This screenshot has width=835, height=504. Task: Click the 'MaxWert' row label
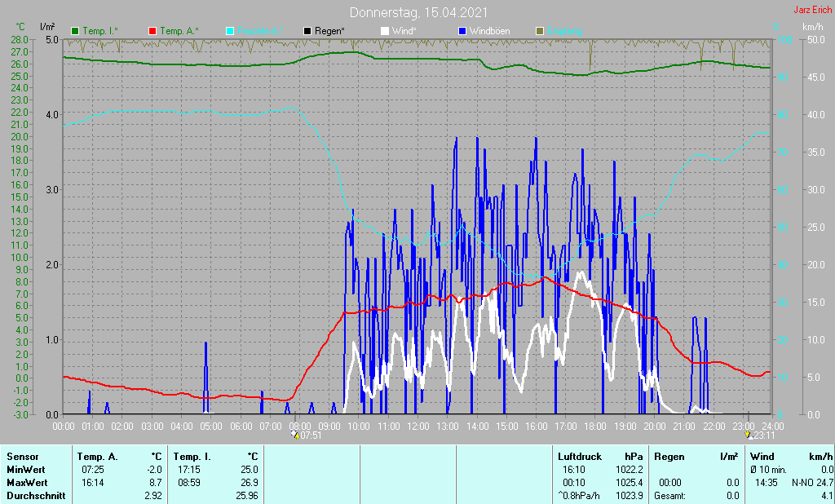[27, 483]
